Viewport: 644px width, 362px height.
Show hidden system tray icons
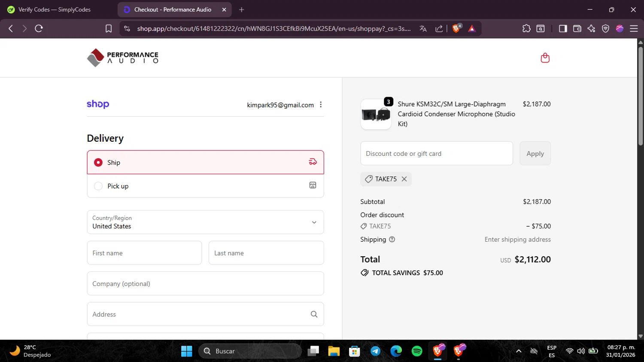click(x=519, y=351)
